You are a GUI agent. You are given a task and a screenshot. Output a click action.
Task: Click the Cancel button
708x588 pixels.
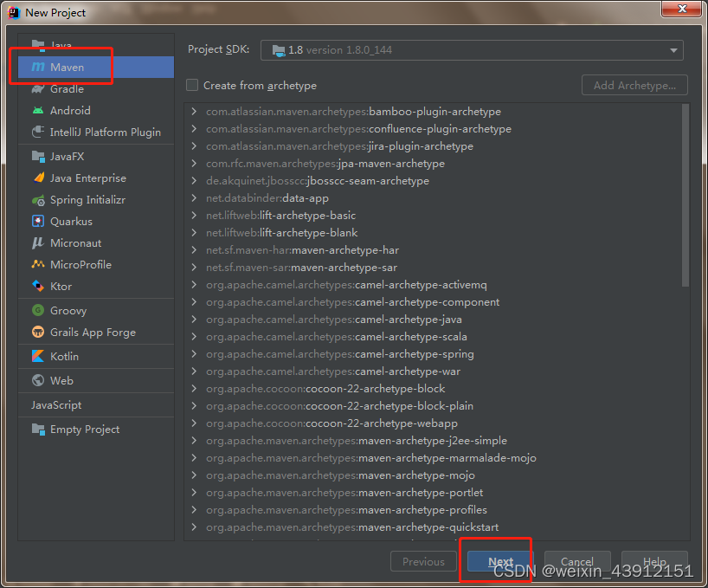click(x=577, y=561)
